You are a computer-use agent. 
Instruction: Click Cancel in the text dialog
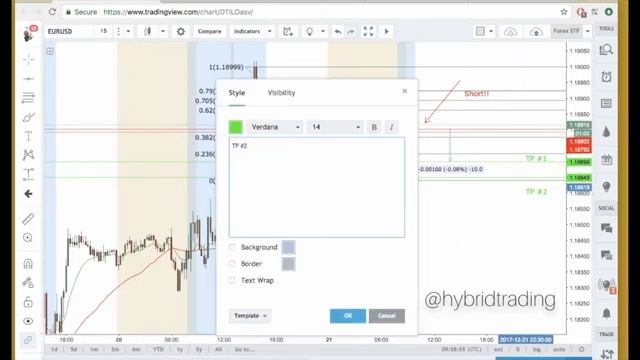tap(387, 316)
